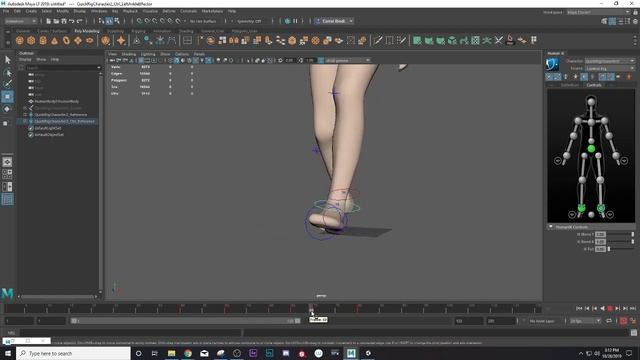Screen dimensions: 640x360
Task: Open the frame rate fps dropdown
Action: point(585,321)
